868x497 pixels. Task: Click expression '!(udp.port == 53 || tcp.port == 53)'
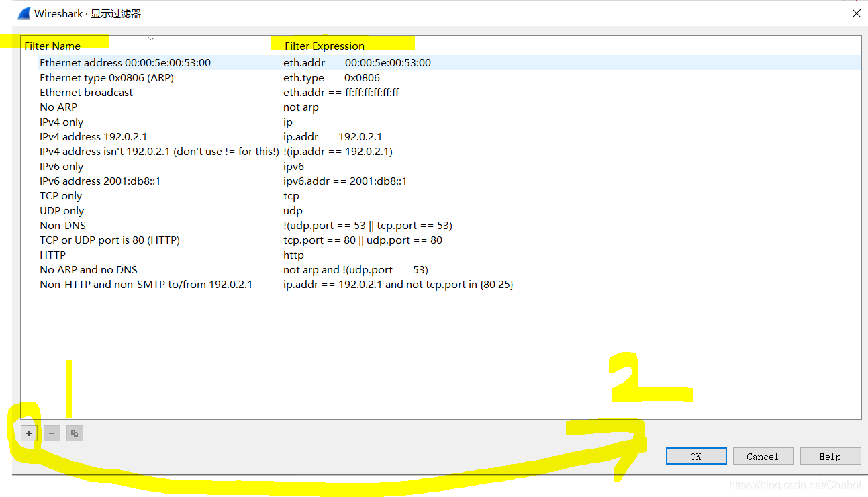368,225
